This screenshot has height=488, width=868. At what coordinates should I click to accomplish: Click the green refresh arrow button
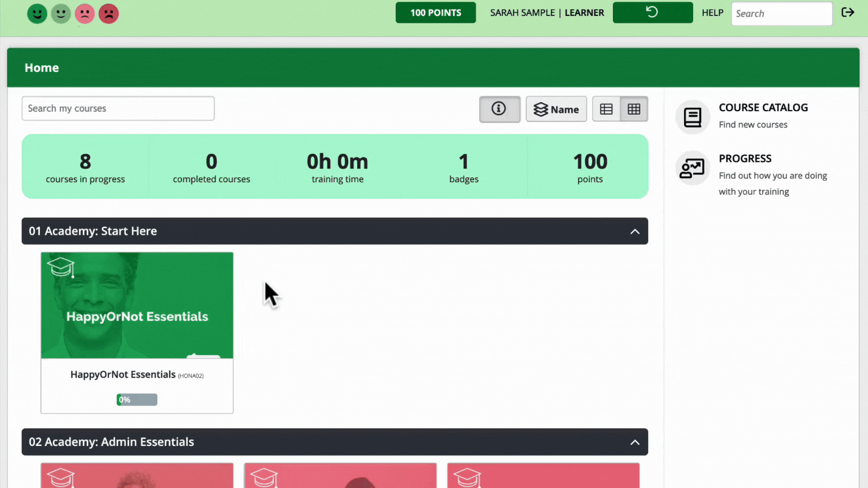tap(652, 13)
